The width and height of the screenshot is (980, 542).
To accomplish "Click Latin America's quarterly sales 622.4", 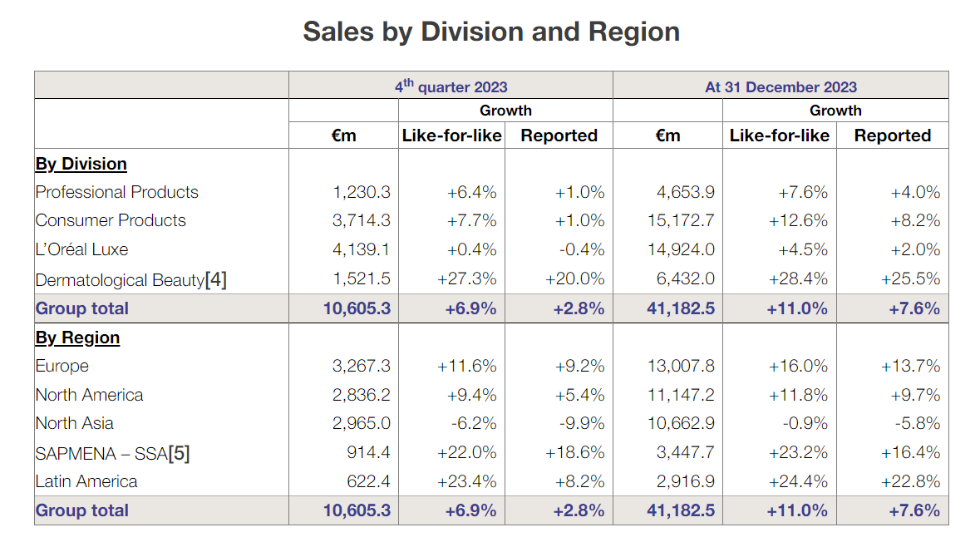I will pos(369,481).
